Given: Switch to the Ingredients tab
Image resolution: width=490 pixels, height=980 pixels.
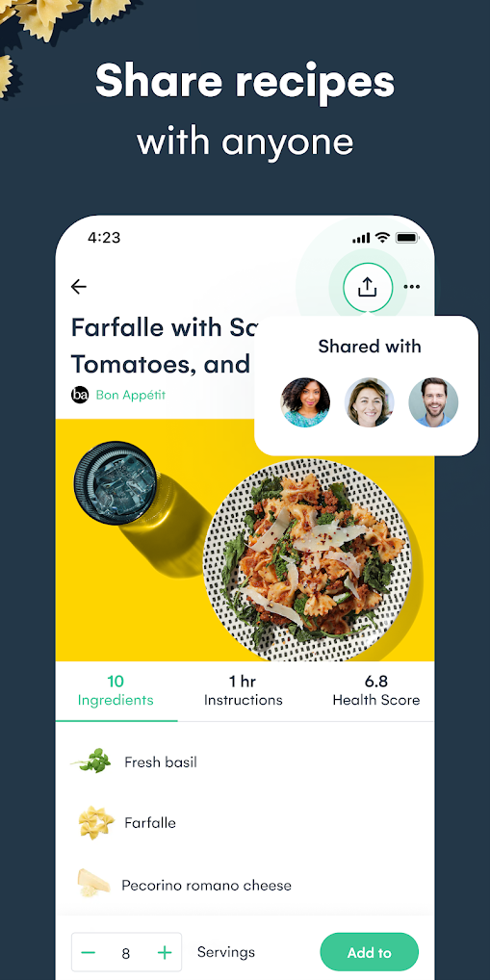Looking at the screenshot, I should click(116, 690).
